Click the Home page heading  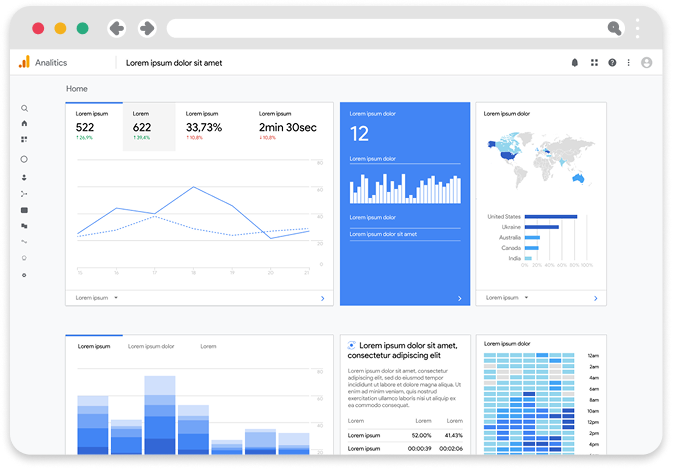click(77, 89)
